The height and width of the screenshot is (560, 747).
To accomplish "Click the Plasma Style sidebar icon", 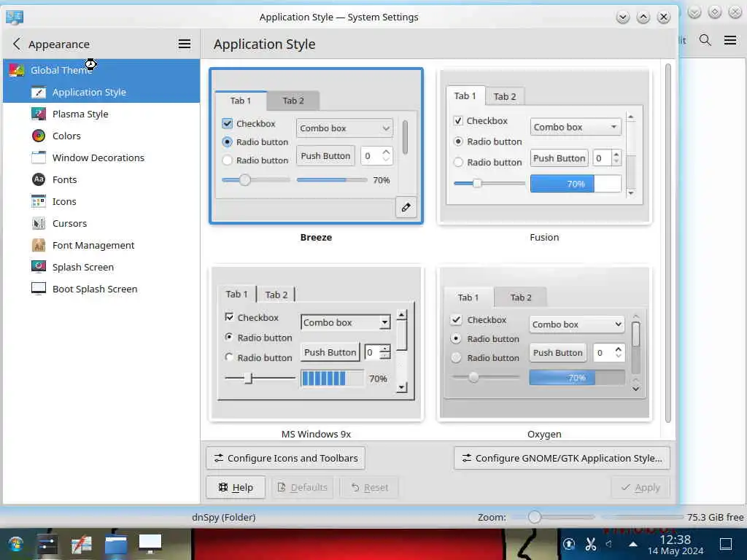I will point(39,114).
